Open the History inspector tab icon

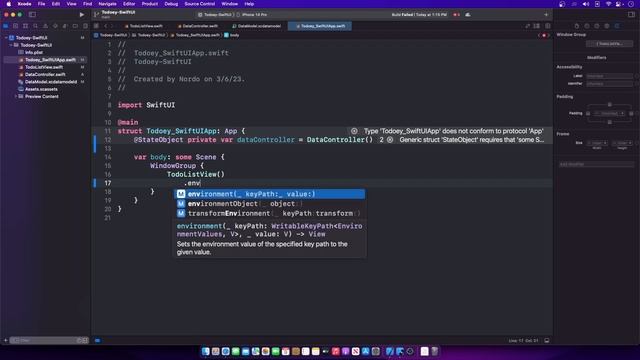pyautogui.click(x=587, y=26)
